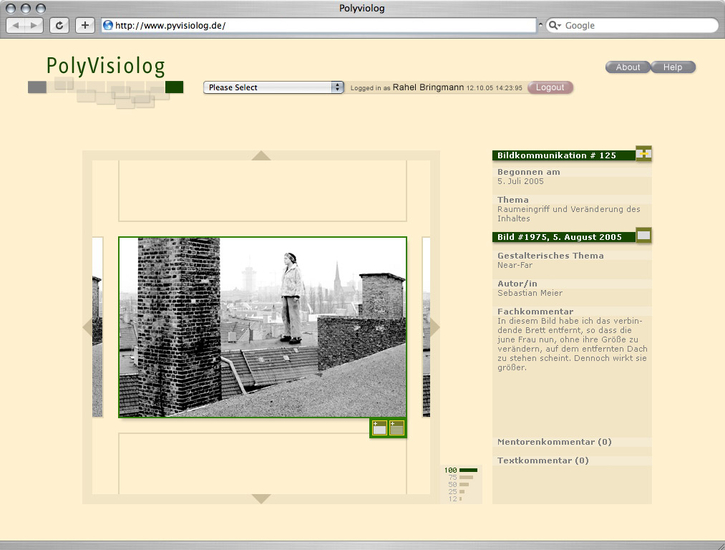The height and width of the screenshot is (550, 725).
Task: Set zoom level to 25
Action: pos(456,492)
